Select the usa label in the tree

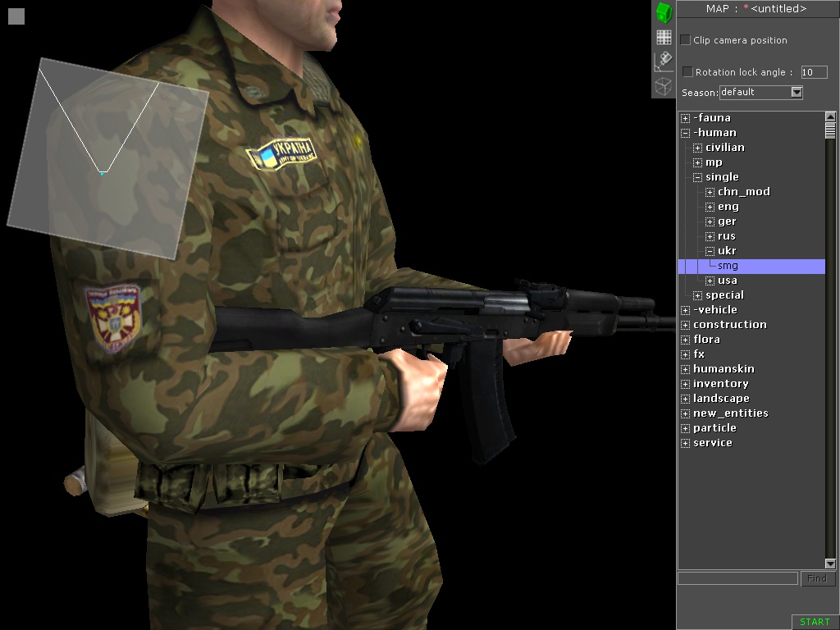pos(728,281)
